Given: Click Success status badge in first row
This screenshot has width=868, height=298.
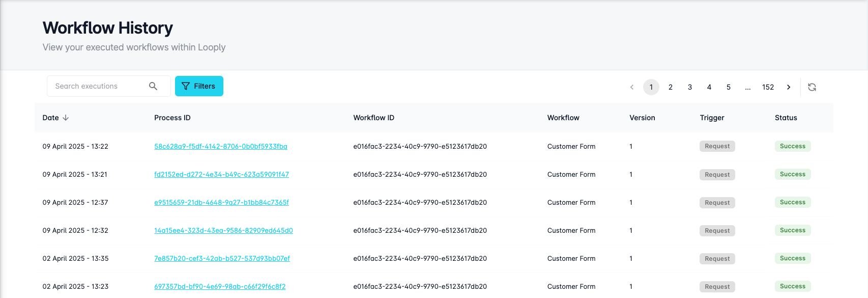Looking at the screenshot, I should pos(792,146).
